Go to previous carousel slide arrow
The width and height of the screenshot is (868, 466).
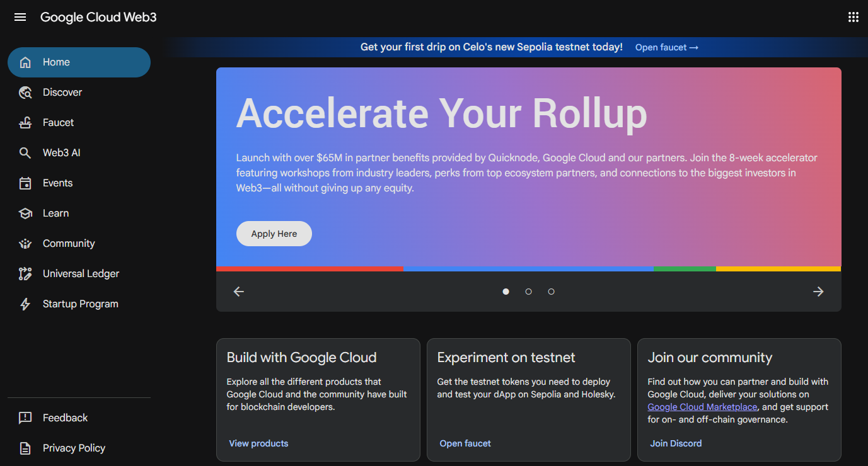pos(239,292)
